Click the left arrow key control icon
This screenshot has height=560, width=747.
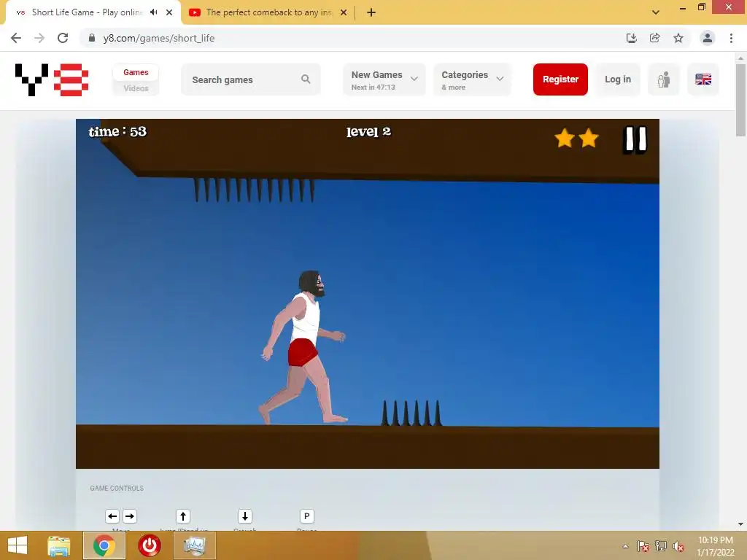[112, 516]
